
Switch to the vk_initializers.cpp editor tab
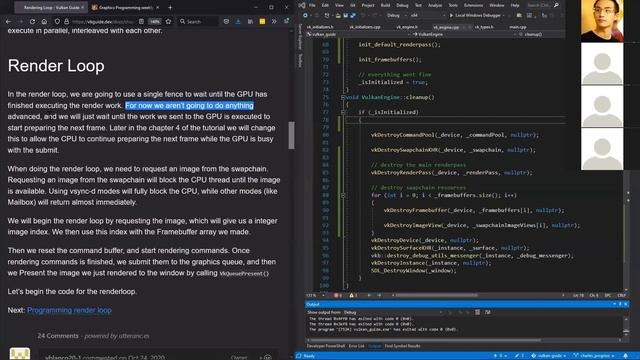pos(364,27)
